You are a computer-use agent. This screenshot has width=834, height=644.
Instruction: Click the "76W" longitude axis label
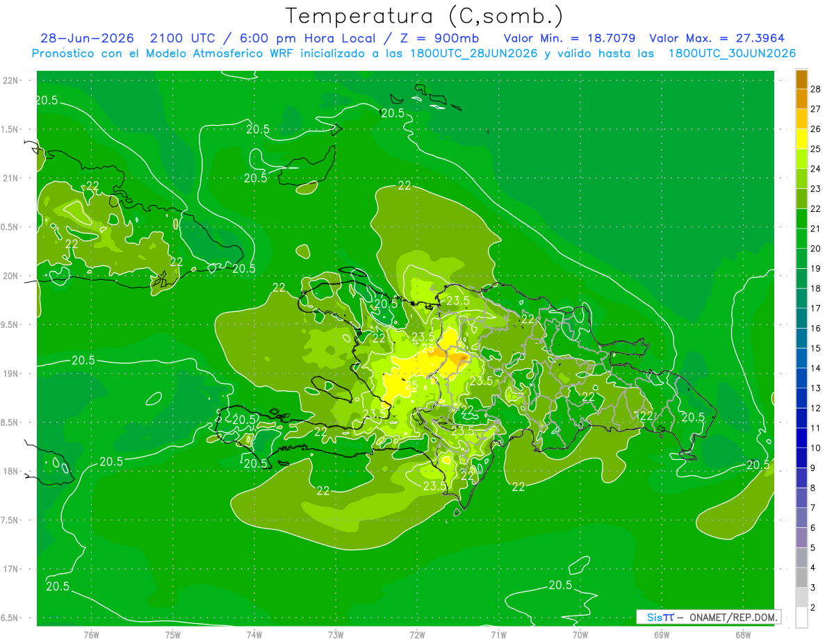(x=91, y=635)
